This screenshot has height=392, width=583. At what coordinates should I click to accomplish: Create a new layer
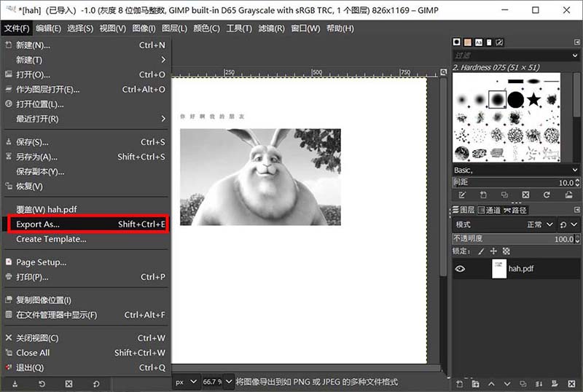pyautogui.click(x=460, y=384)
